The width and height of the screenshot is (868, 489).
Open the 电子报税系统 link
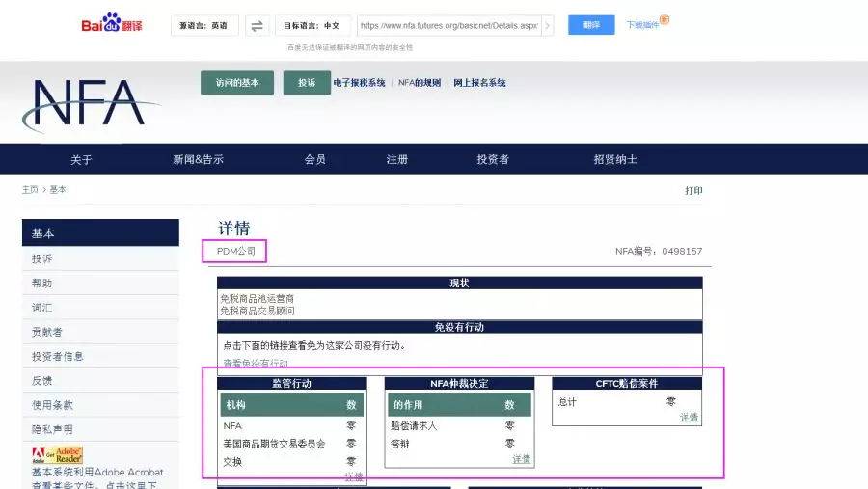point(360,83)
